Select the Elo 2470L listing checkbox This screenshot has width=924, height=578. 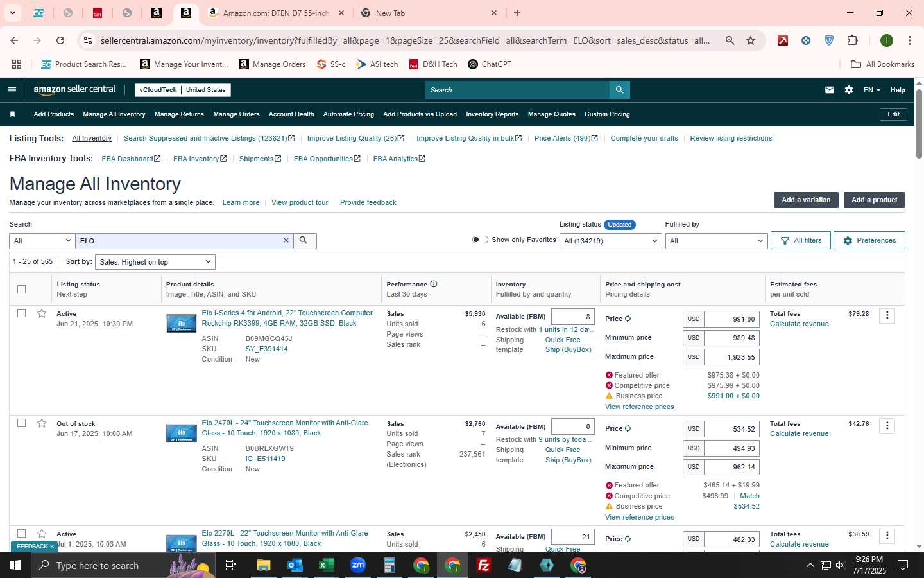(21, 423)
